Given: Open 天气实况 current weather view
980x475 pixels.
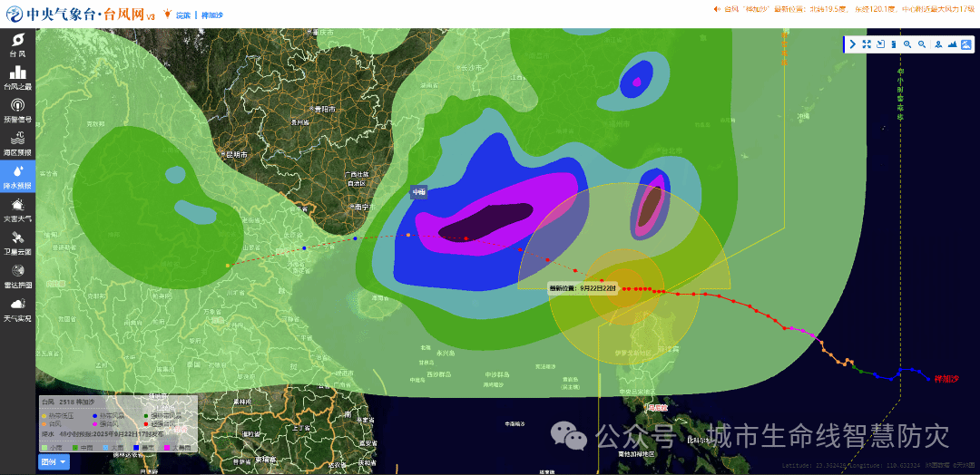Looking at the screenshot, I should tap(17, 308).
